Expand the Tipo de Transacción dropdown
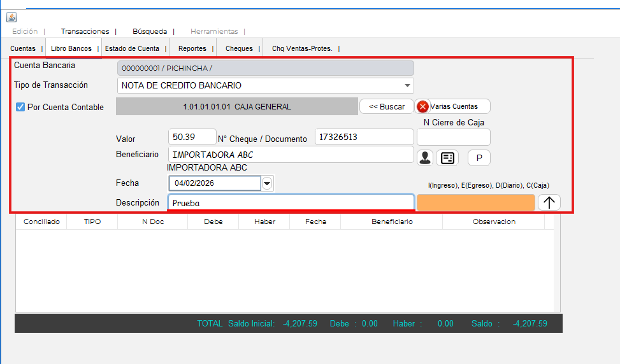The width and height of the screenshot is (620, 364). coord(407,85)
